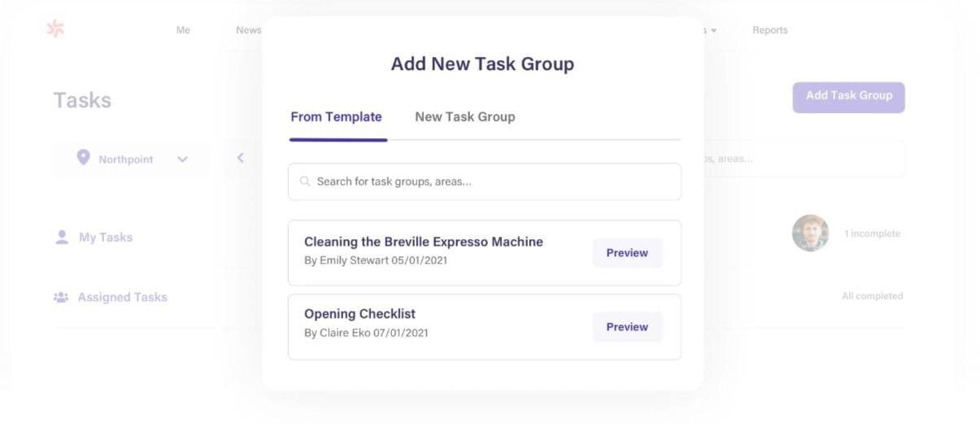Open the dropdown arrow before Reports
This screenshot has width=980, height=424.
714,31
